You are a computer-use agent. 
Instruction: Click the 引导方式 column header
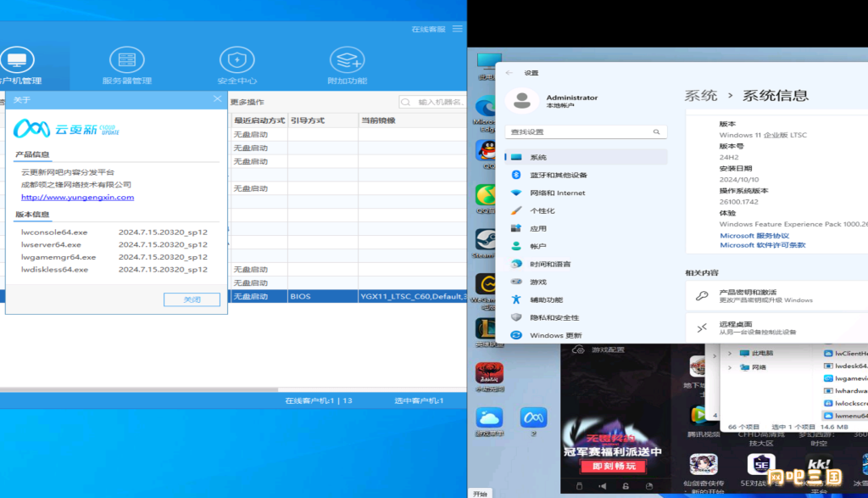323,120
